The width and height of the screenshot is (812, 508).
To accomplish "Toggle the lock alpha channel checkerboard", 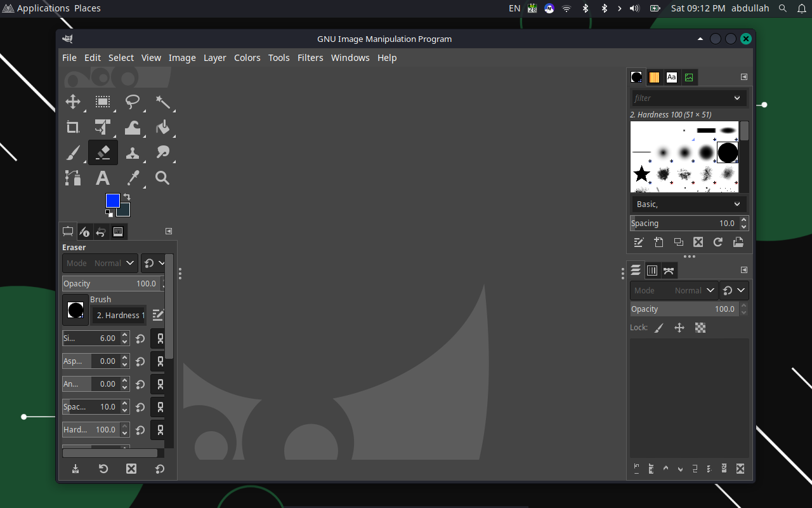I will (x=700, y=328).
